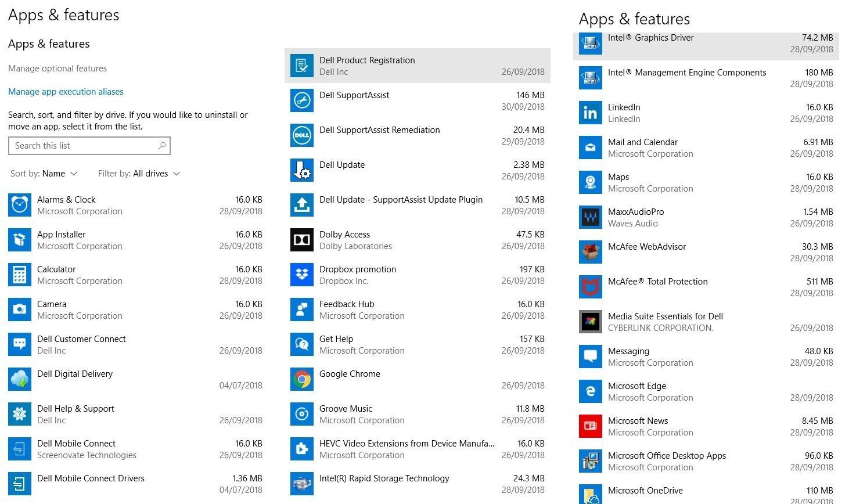The image size is (856, 504).
Task: Select the Calculator app name
Action: click(56, 269)
